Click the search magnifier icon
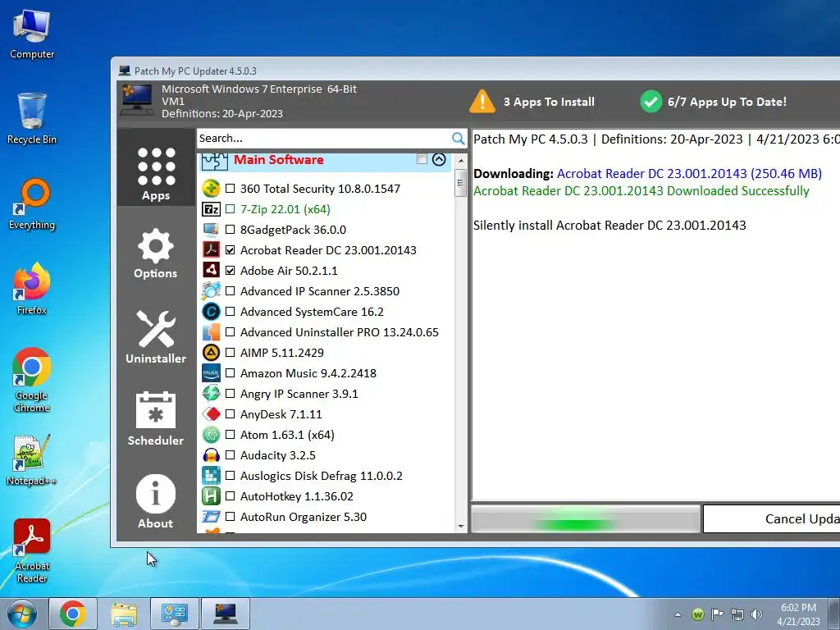840x630 pixels. pos(458,138)
